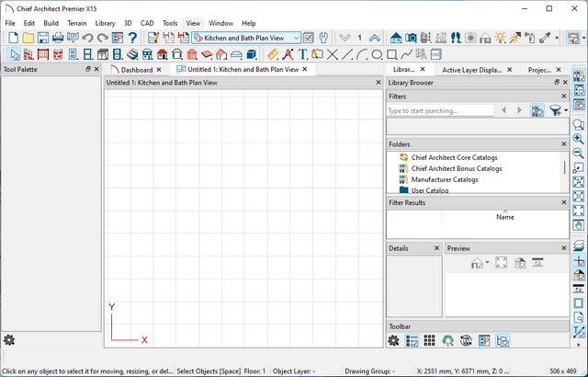Open the Terrain menu
Image resolution: width=588 pixels, height=377 pixels.
77,22
